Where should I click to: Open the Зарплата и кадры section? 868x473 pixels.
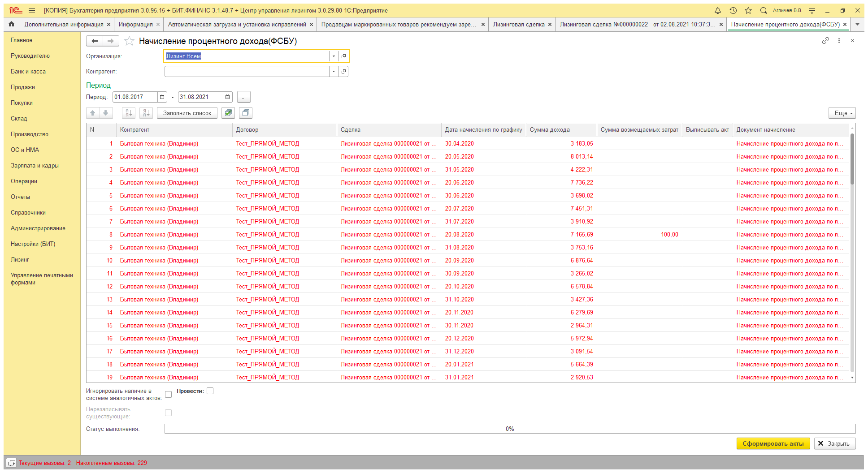pos(35,166)
